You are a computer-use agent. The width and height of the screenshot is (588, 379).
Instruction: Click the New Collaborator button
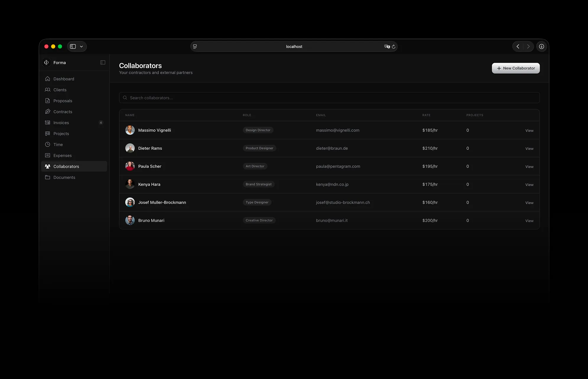point(516,68)
